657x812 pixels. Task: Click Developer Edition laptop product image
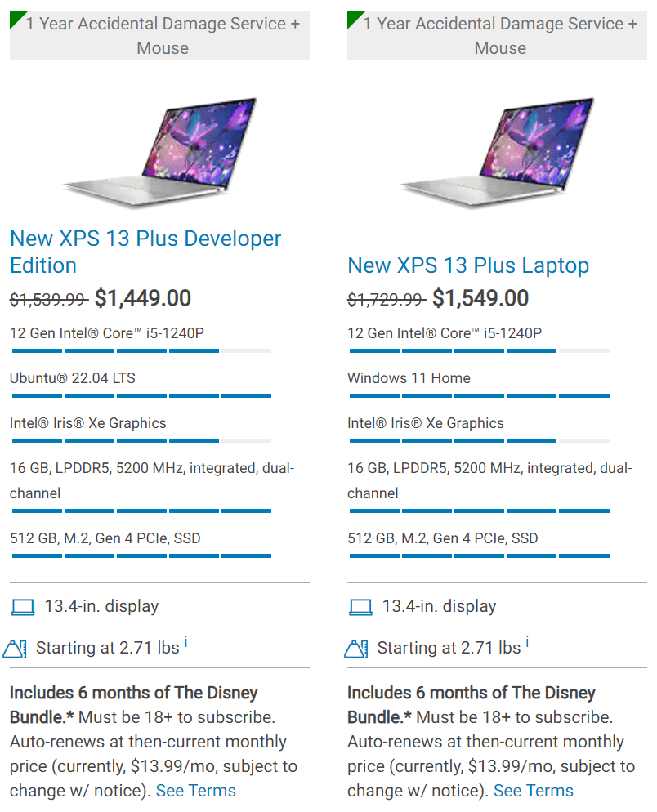point(164,153)
